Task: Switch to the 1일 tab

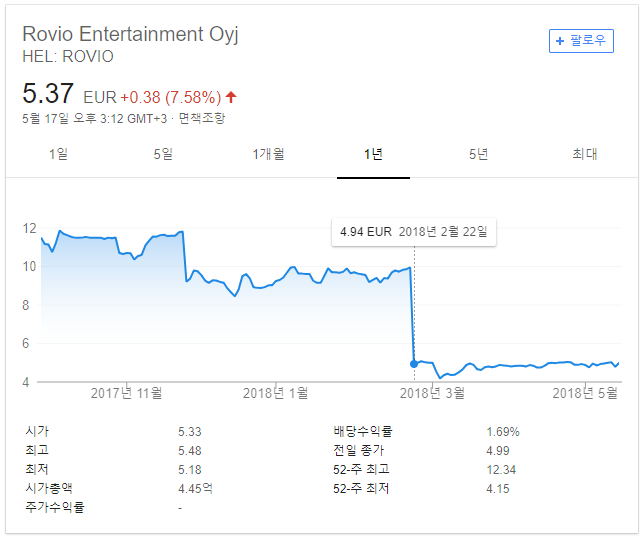Action: coord(58,154)
